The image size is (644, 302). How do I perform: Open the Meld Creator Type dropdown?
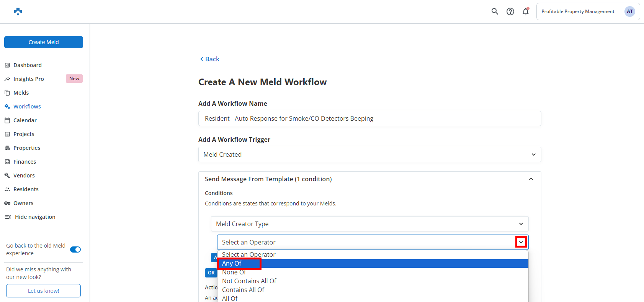[369, 224]
